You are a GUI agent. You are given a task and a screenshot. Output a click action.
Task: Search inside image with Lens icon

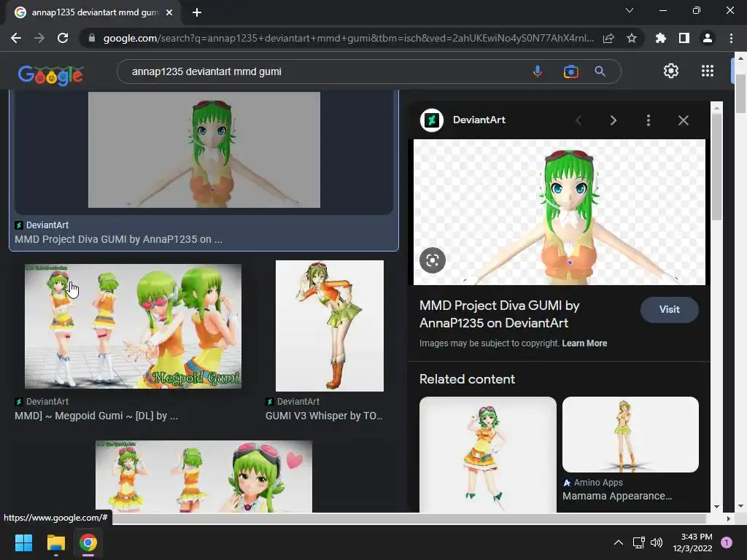point(433,260)
